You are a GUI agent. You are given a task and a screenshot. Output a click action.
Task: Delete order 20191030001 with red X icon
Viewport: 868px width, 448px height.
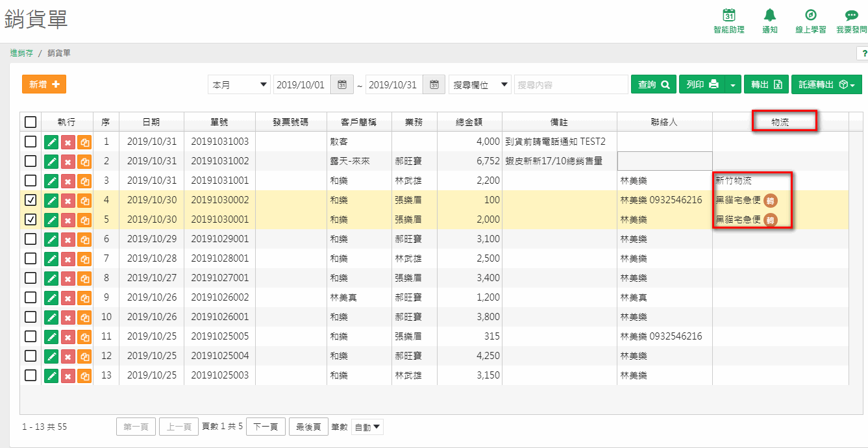[68, 219]
